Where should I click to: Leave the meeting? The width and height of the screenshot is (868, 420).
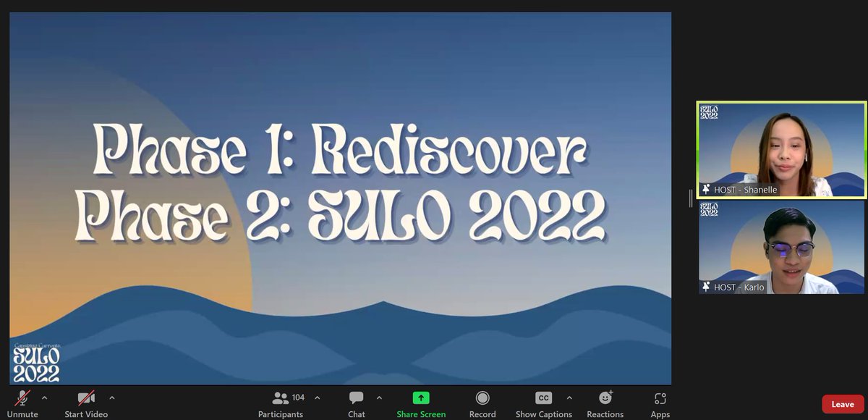click(843, 404)
